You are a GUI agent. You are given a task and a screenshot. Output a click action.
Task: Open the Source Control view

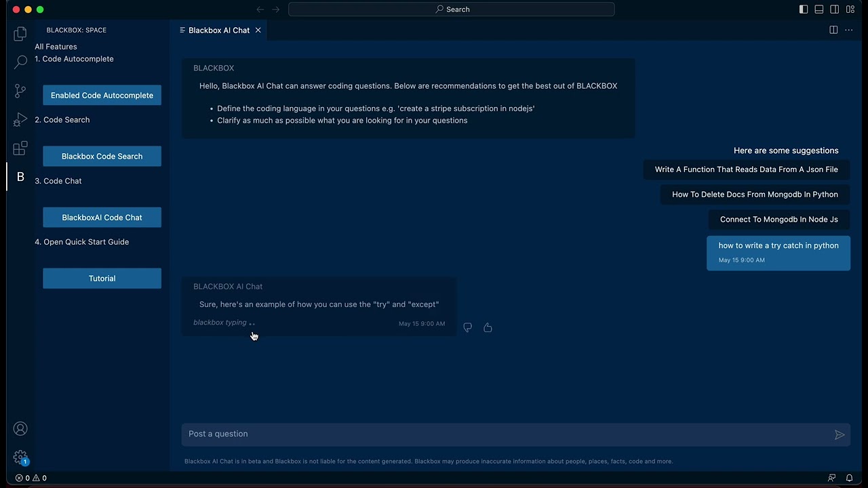(20, 91)
